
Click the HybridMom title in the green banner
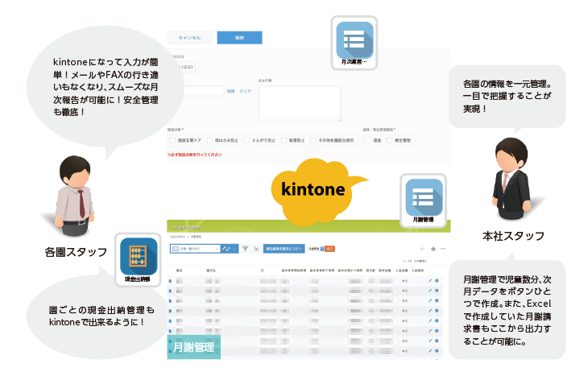coord(187,227)
